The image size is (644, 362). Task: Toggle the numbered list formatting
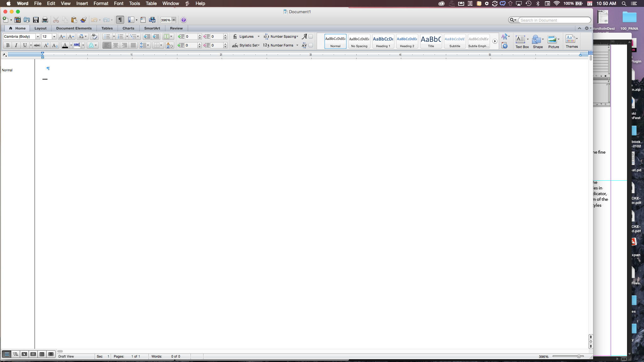click(119, 36)
